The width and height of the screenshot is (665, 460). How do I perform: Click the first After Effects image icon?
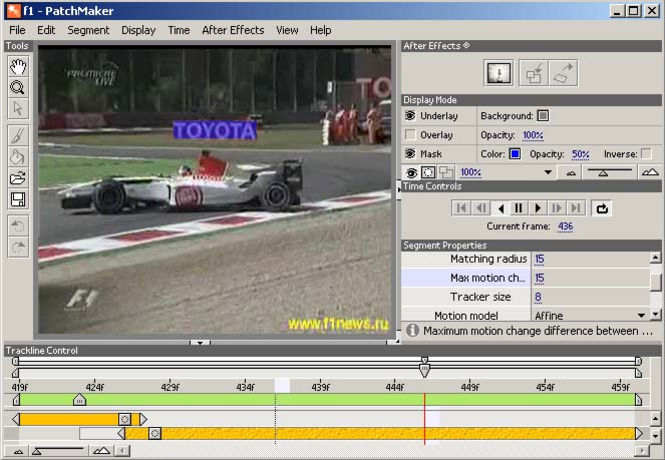coord(499,73)
